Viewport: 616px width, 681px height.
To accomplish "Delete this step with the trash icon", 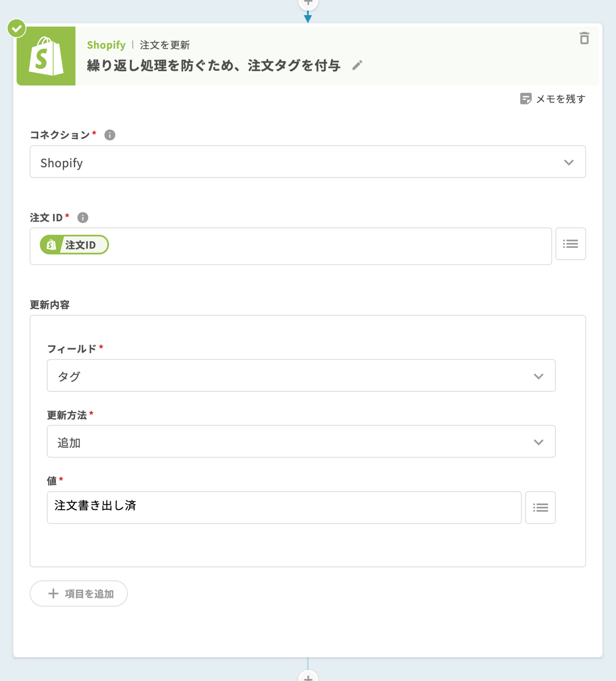I will pyautogui.click(x=584, y=38).
